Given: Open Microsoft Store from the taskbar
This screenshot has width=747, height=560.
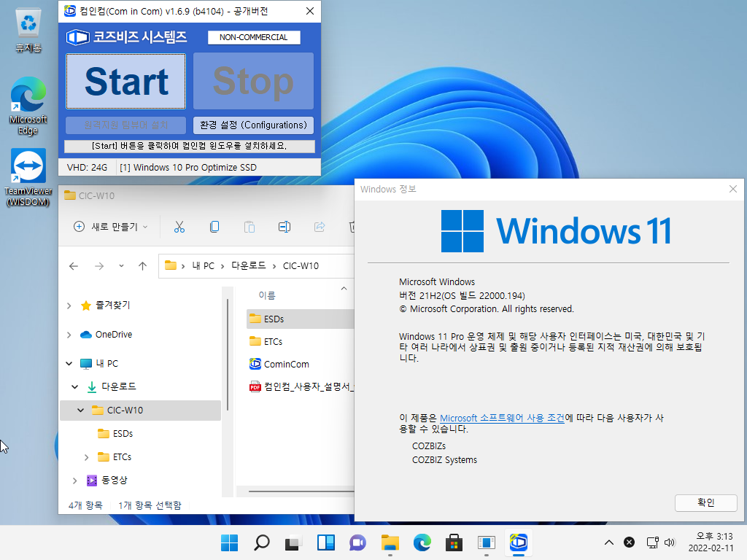Looking at the screenshot, I should [454, 542].
